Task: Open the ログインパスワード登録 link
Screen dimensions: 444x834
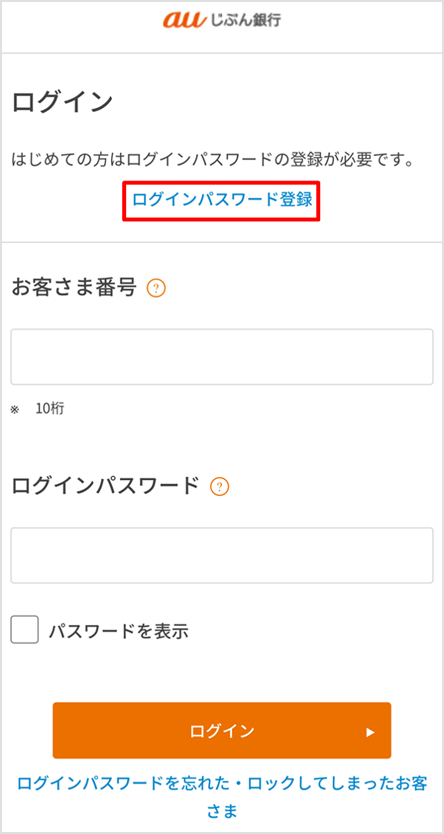Action: tap(222, 201)
